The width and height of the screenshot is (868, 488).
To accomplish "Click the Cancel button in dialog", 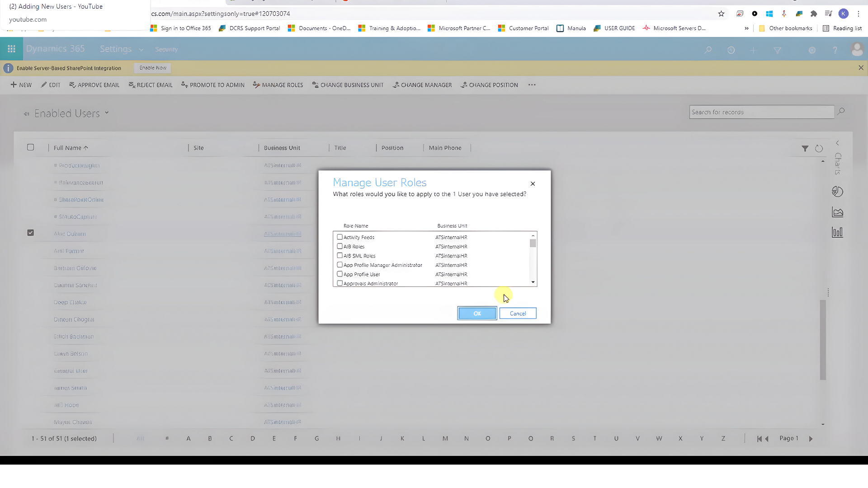I will (x=518, y=313).
